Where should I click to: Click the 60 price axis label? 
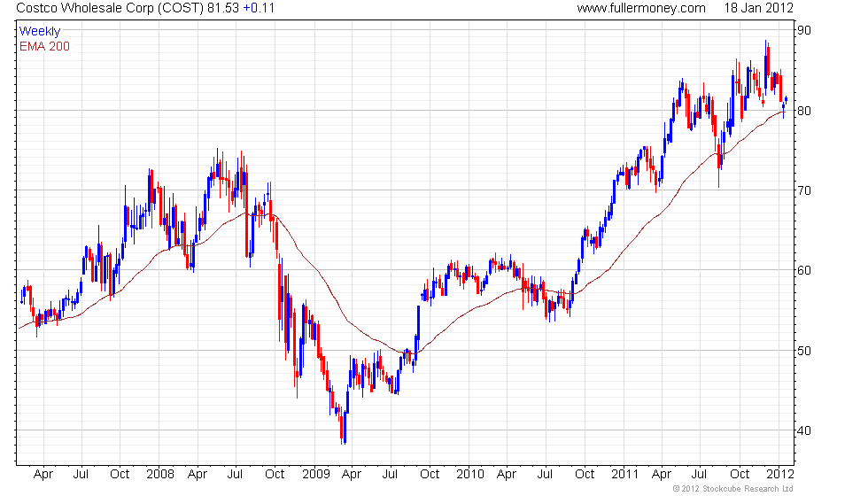click(x=804, y=270)
